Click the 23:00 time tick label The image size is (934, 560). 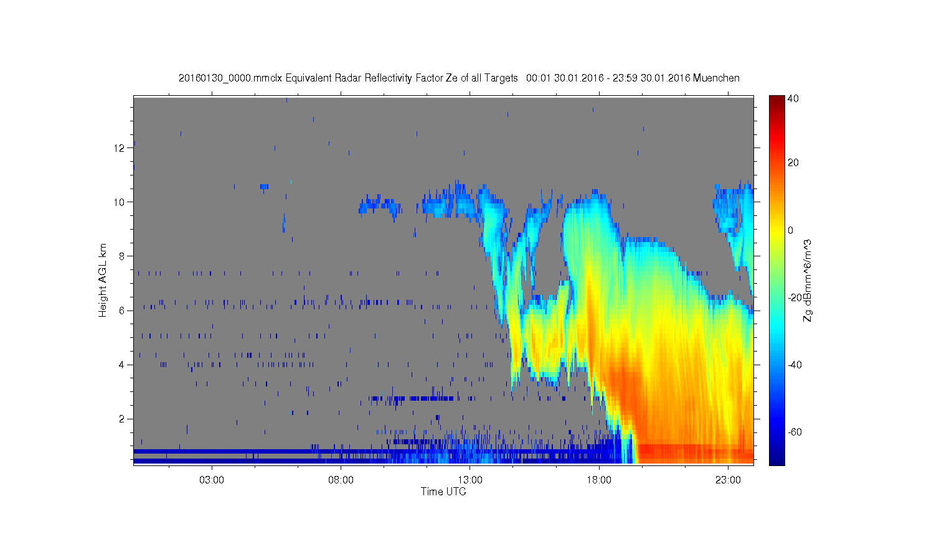coord(729,480)
